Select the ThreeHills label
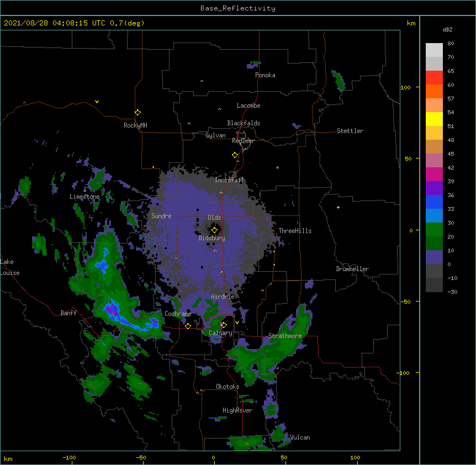Screen dimensions: 476x465 coord(295,231)
